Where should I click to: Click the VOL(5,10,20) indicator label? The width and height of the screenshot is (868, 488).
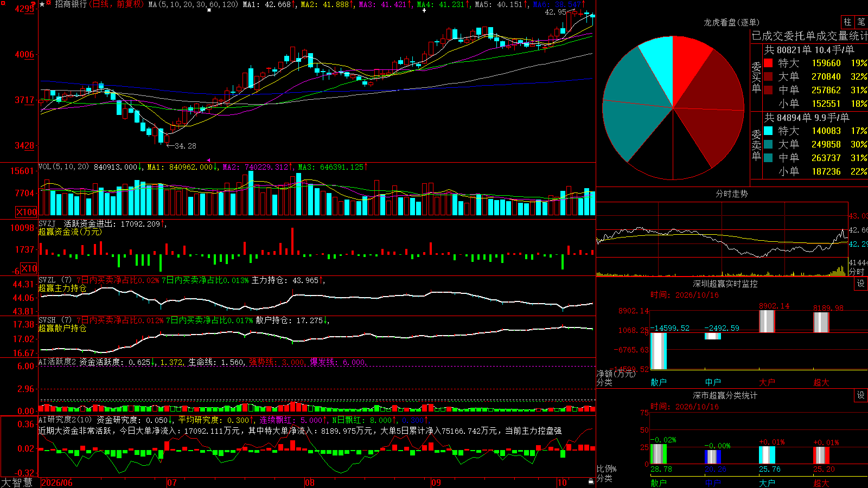click(63, 167)
